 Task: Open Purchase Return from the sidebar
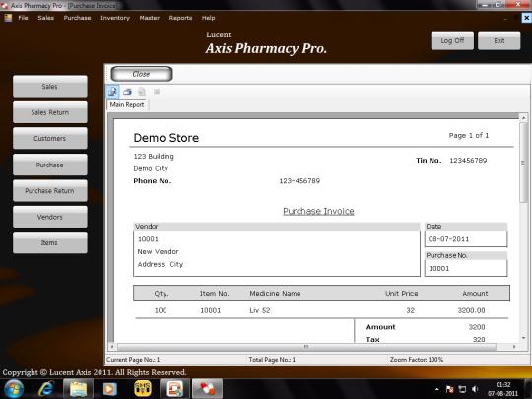point(50,191)
